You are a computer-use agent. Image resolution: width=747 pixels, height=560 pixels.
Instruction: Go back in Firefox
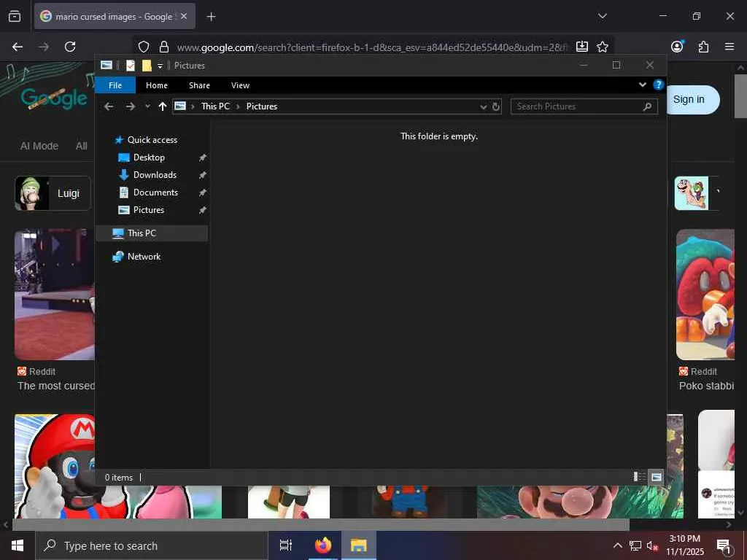(x=18, y=47)
